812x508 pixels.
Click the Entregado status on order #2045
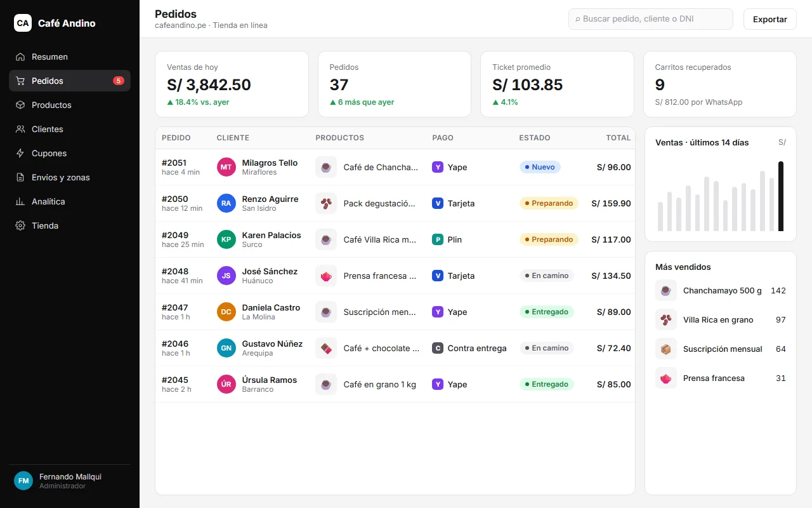point(547,384)
